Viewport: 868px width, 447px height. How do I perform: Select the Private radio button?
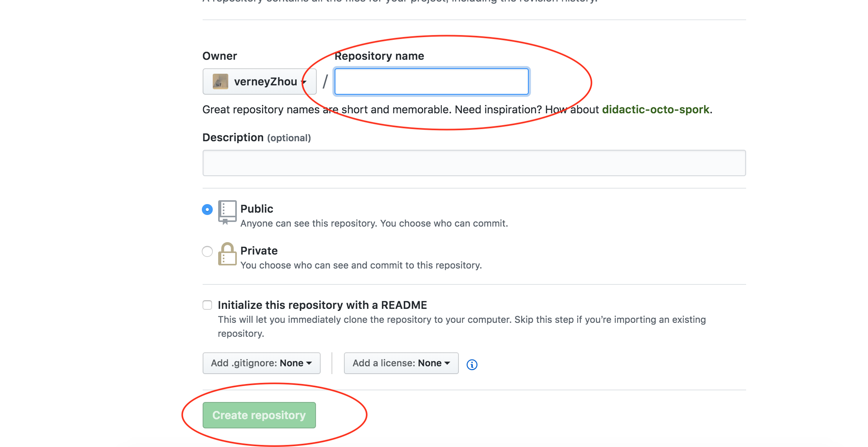(x=207, y=251)
